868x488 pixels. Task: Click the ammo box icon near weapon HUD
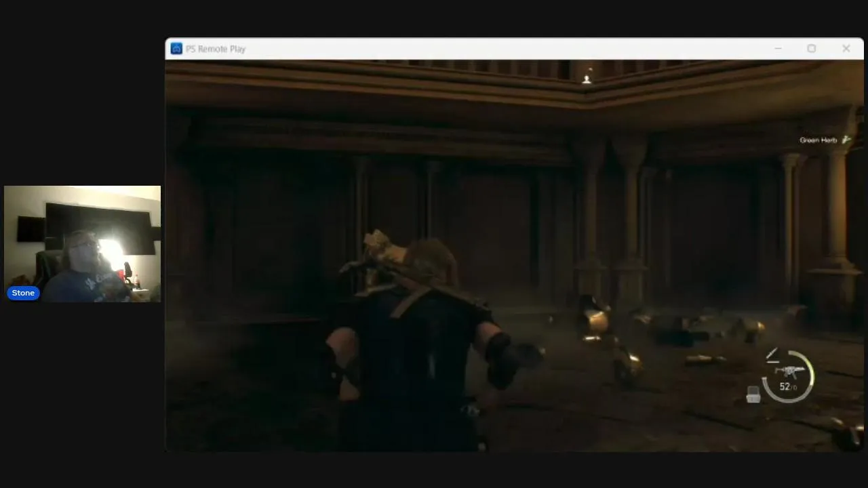tap(753, 394)
